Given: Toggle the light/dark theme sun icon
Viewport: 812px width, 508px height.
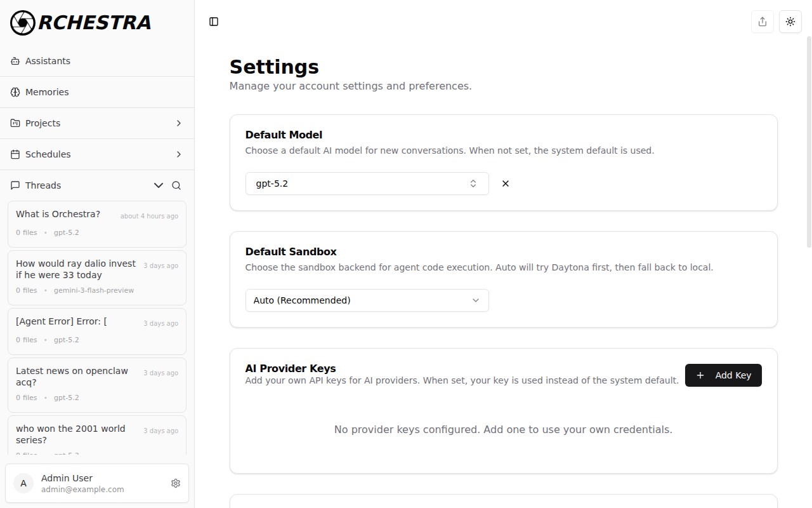Looking at the screenshot, I should (x=790, y=22).
